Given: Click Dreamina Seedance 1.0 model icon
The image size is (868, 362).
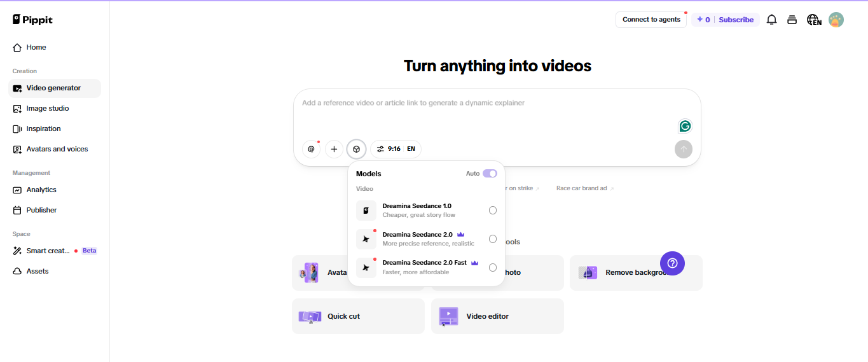Looking at the screenshot, I should [366, 211].
